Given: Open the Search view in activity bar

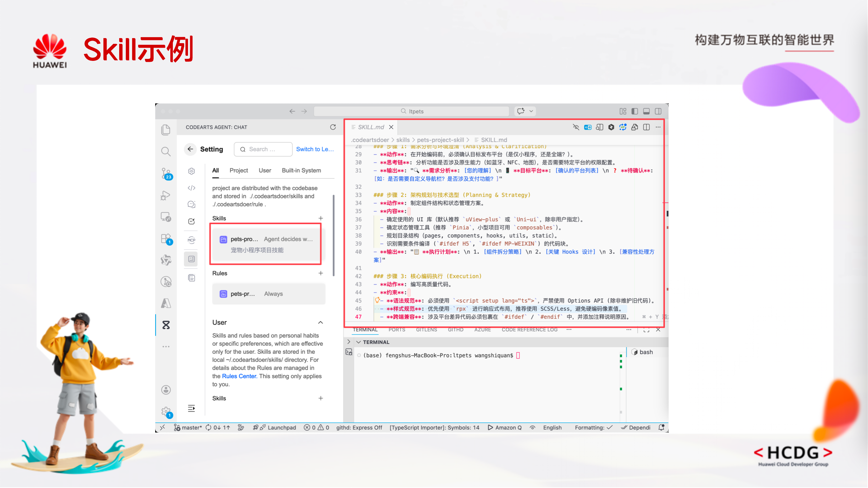Looking at the screenshot, I should pos(166,152).
